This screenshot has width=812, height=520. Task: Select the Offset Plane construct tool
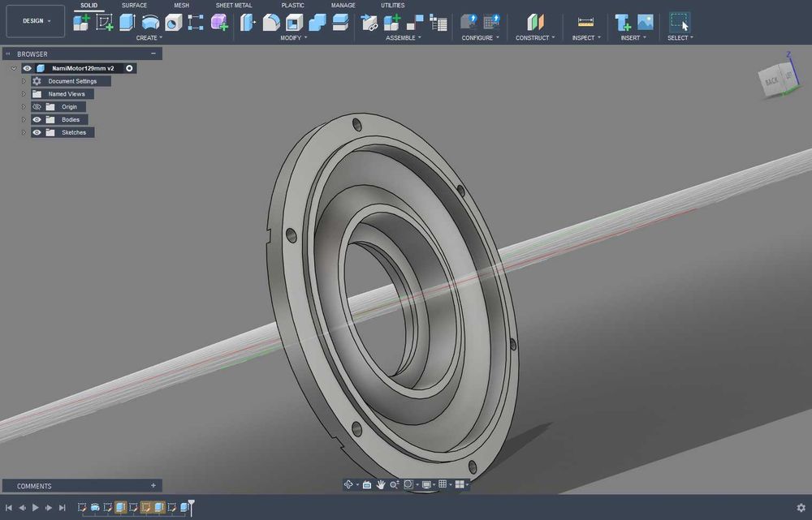(x=535, y=22)
